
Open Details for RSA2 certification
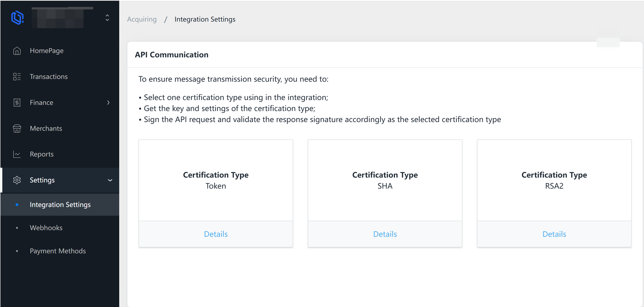coord(554,234)
